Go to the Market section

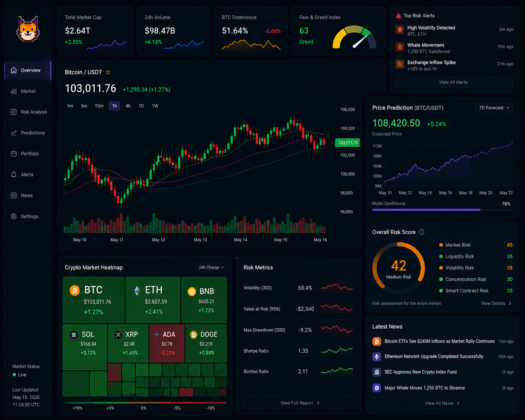(28, 91)
